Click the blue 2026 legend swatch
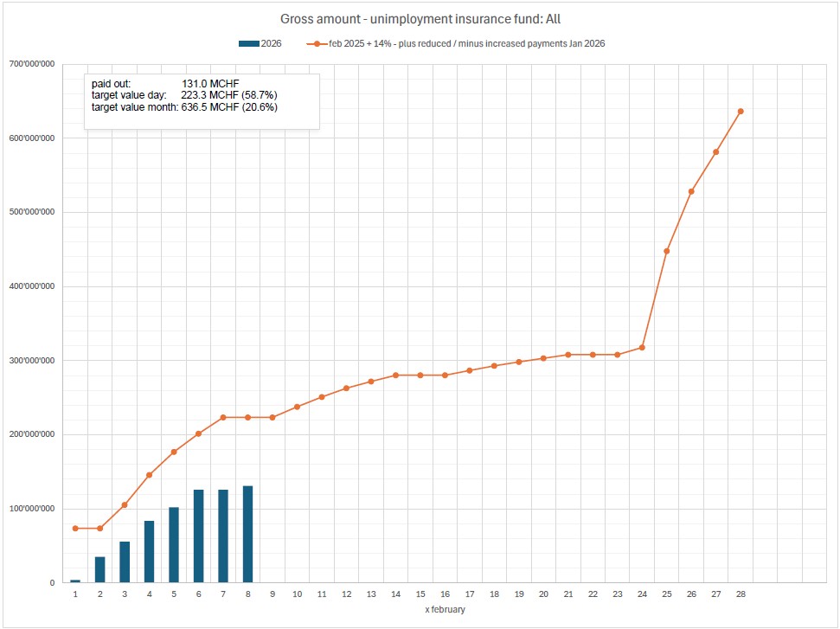 [x=247, y=43]
